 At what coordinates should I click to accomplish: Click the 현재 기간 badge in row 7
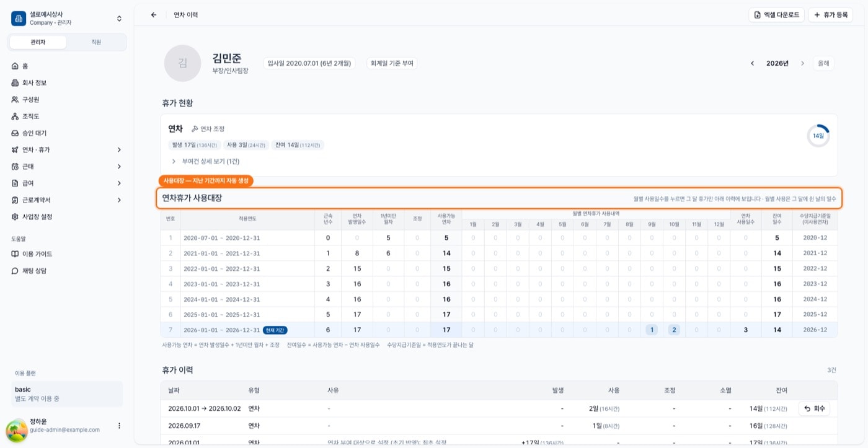click(x=275, y=330)
